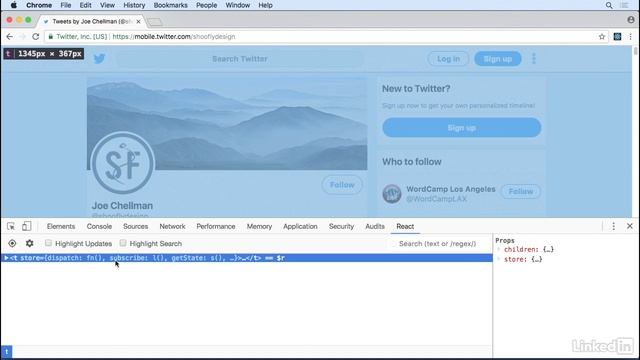Screen dimensions: 640x360
Task: Open a new browser tab
Action: (155, 22)
